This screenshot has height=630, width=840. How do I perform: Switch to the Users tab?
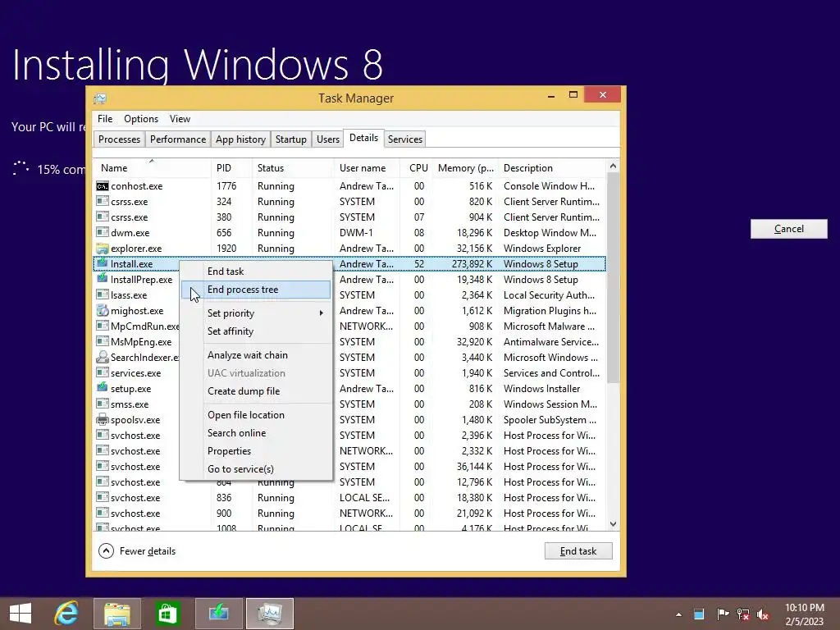pos(328,139)
